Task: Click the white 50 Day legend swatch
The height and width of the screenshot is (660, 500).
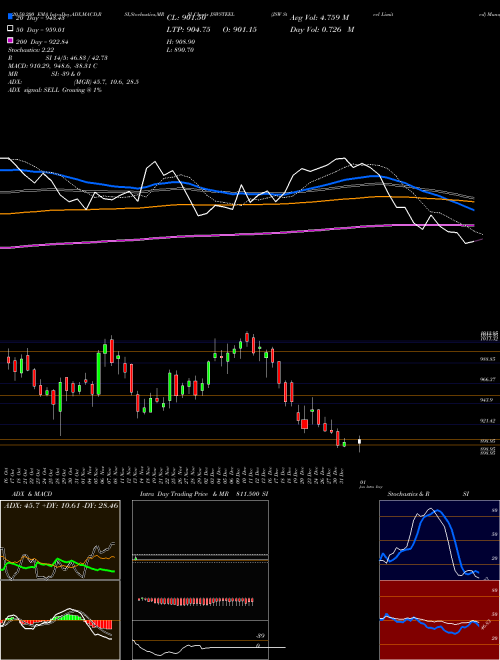Action: [x=11, y=29]
